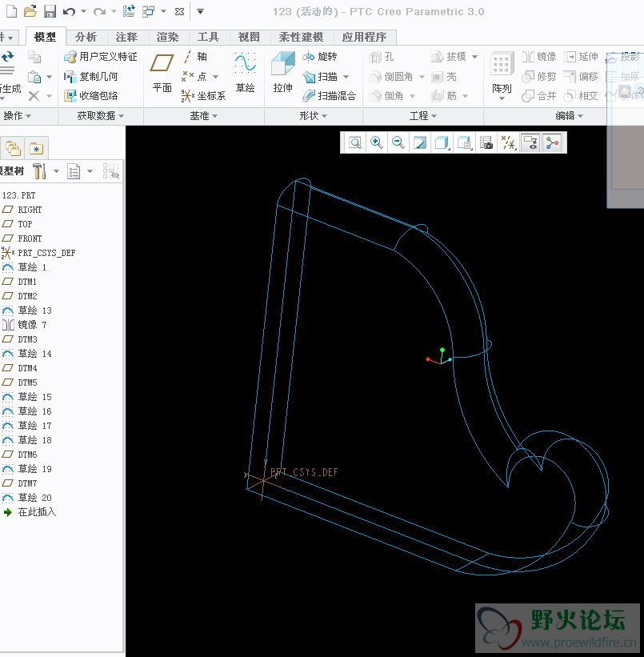Click Shrinkwrap (收缩包络)
This screenshot has height=657, width=644.
pyautogui.click(x=90, y=96)
